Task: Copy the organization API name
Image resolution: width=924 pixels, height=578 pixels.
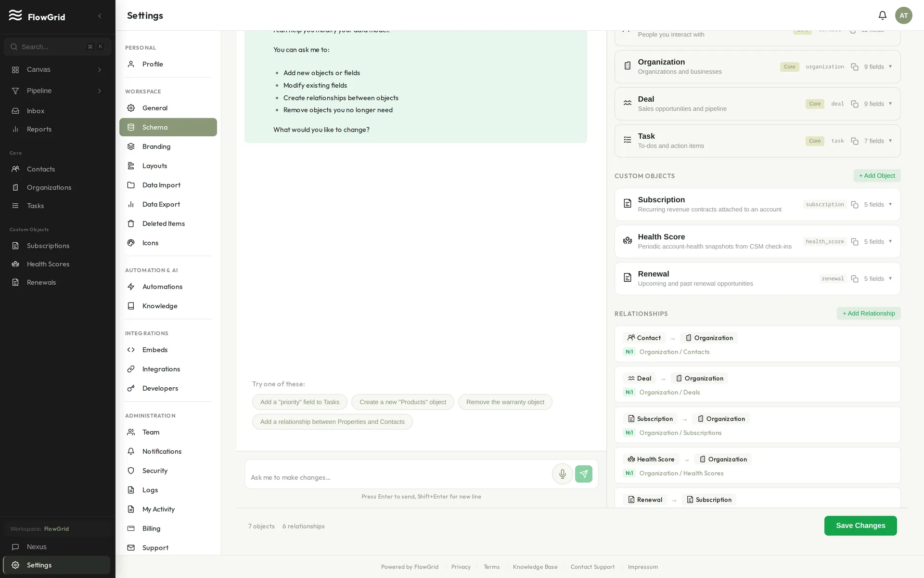Action: point(855,67)
